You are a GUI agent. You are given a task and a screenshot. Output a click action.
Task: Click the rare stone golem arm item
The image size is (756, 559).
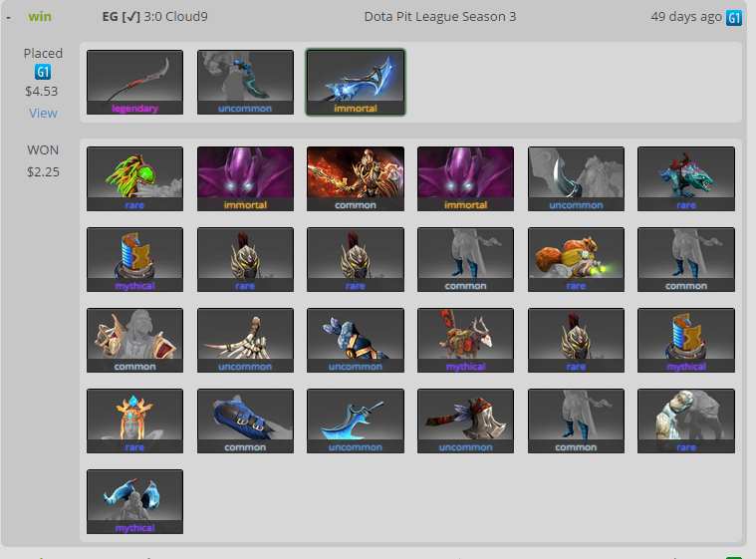(686, 421)
